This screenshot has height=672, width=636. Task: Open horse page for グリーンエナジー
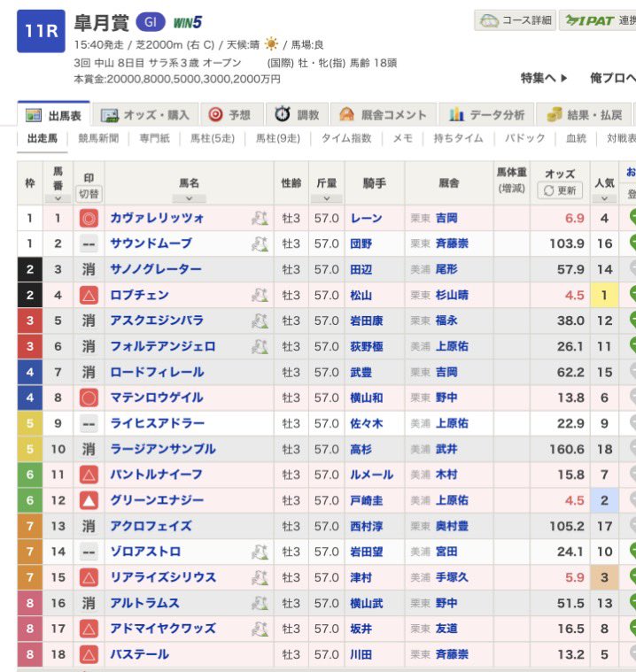(157, 500)
